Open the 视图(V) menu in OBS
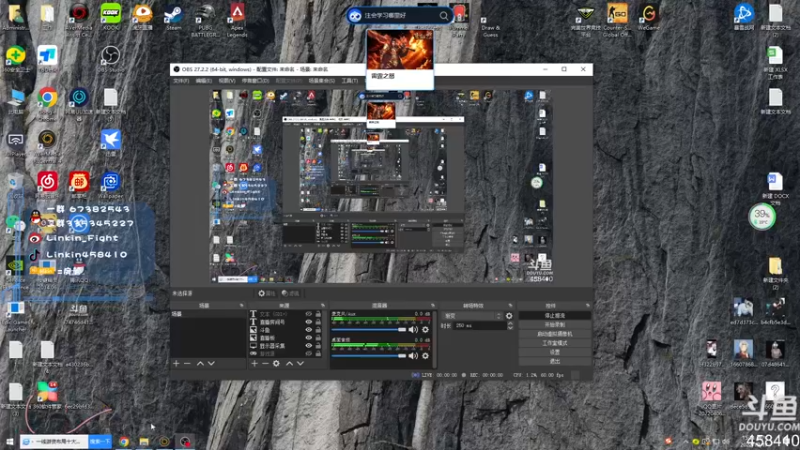The width and height of the screenshot is (800, 450). coord(227,81)
